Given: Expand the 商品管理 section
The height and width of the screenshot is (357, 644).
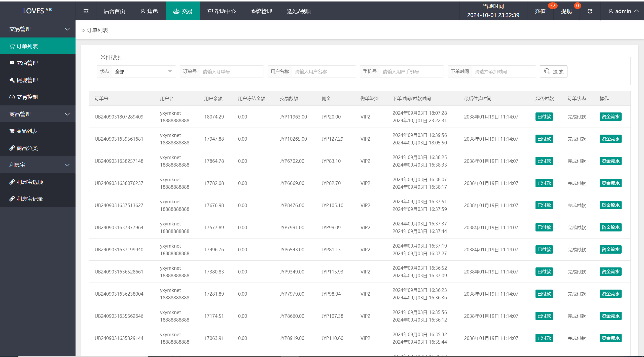Looking at the screenshot, I should click(37, 114).
